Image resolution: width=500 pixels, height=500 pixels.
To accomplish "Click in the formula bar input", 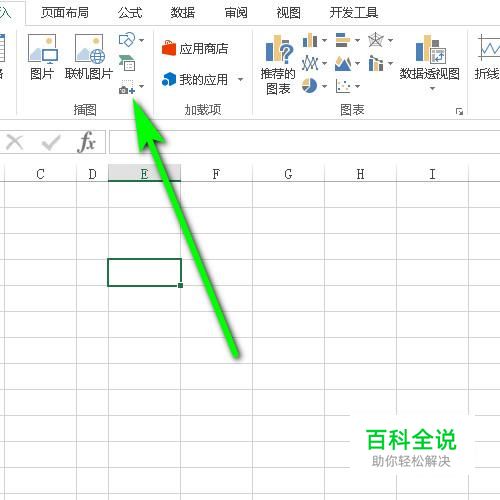I will pos(305,142).
